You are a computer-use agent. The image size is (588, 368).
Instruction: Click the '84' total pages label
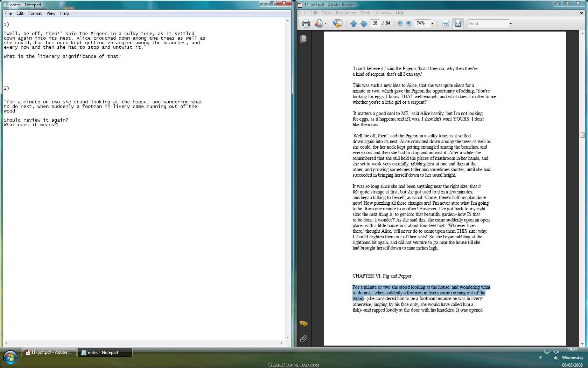click(388, 23)
